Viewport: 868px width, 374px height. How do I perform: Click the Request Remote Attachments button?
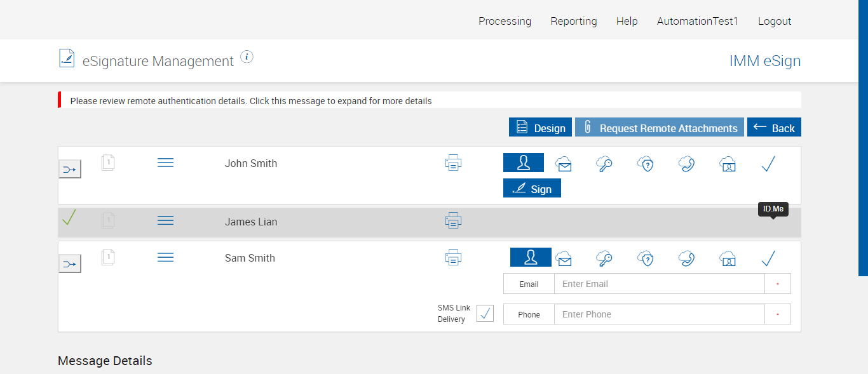[660, 128]
